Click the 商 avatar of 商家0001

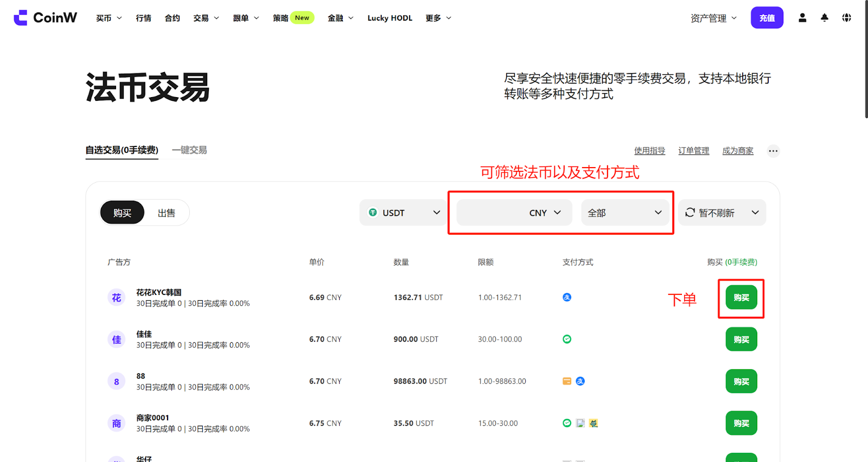(117, 424)
